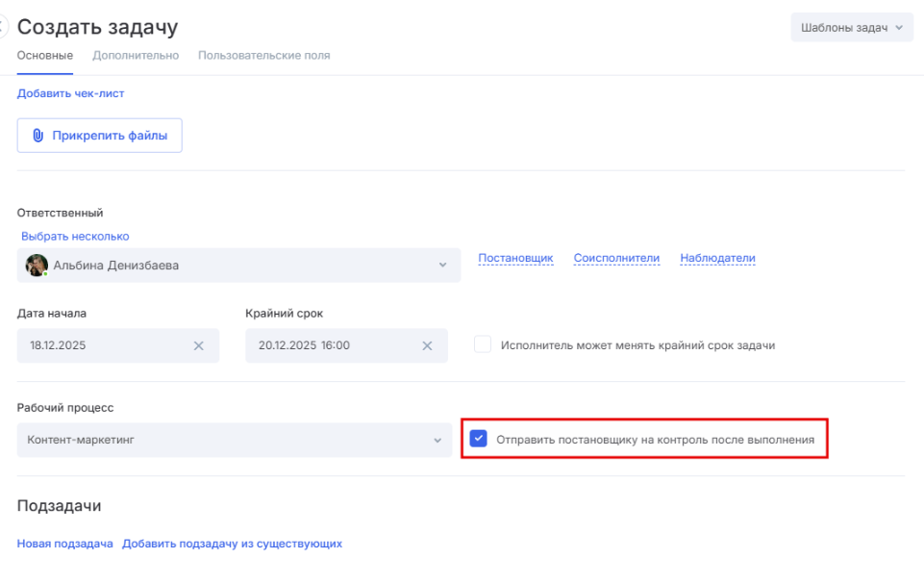Expand the Ответственный person dropdown

[442, 266]
